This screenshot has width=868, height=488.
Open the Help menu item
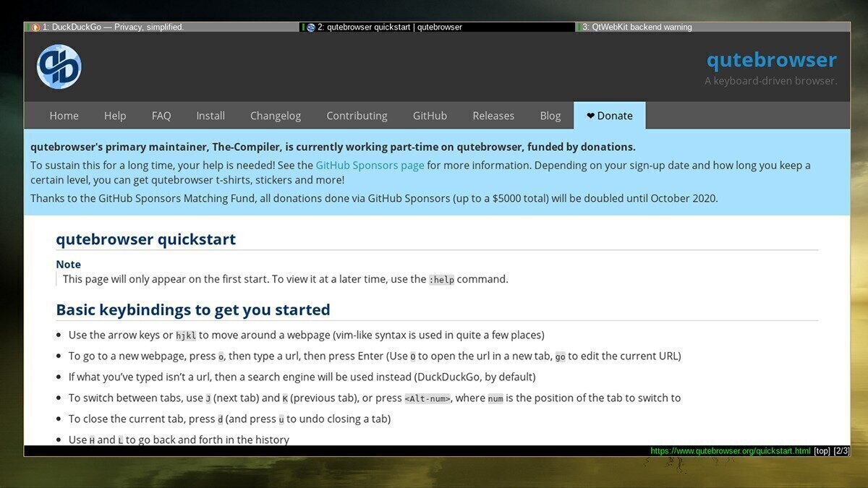tap(114, 115)
